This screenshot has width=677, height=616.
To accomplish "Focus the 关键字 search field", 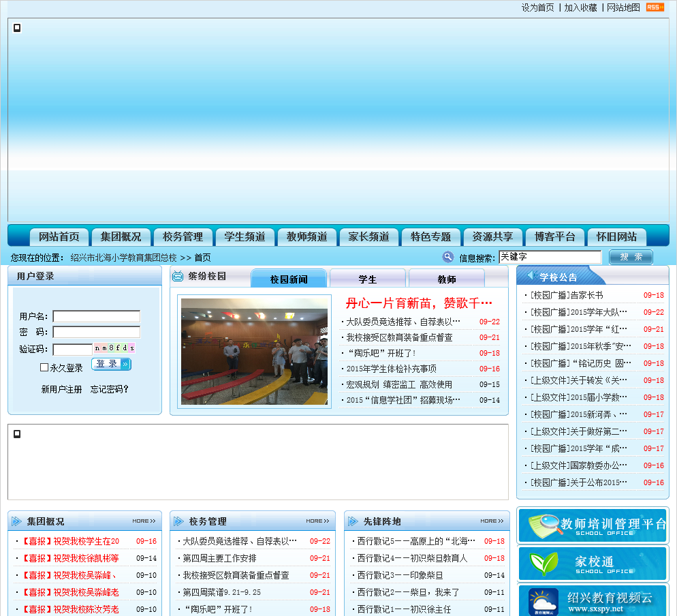I will coord(550,257).
